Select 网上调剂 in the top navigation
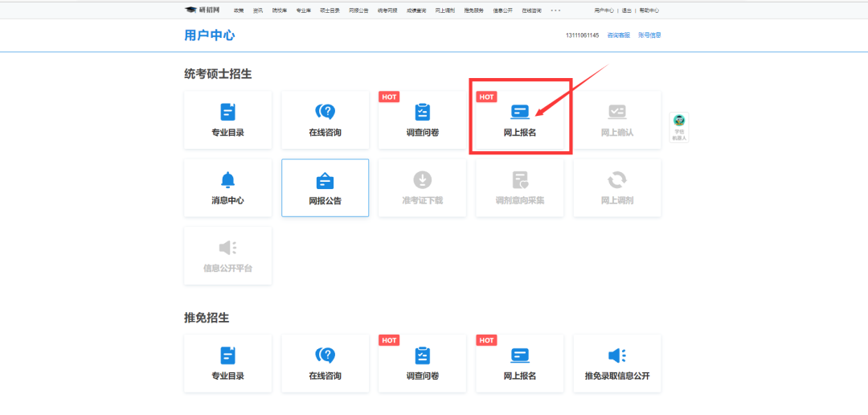Viewport: 868px width, 415px height. (445, 10)
